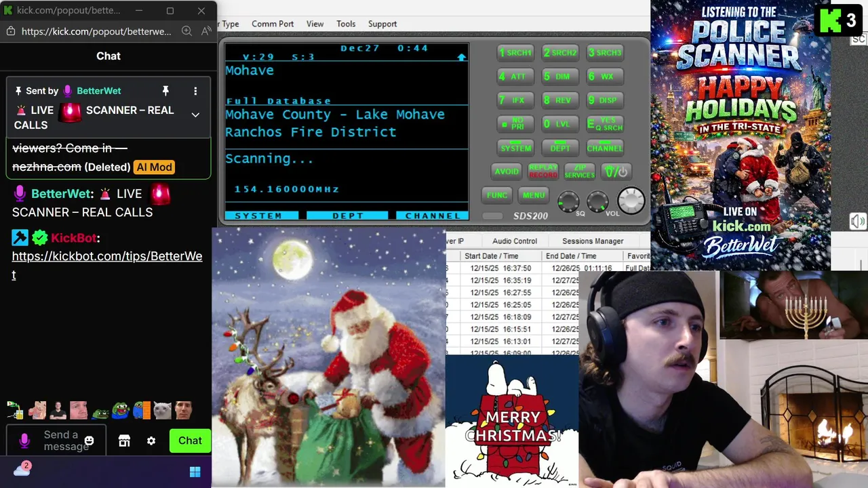Click the BetterWet username in chat
Viewport: 868px width, 488px height.
(60, 194)
